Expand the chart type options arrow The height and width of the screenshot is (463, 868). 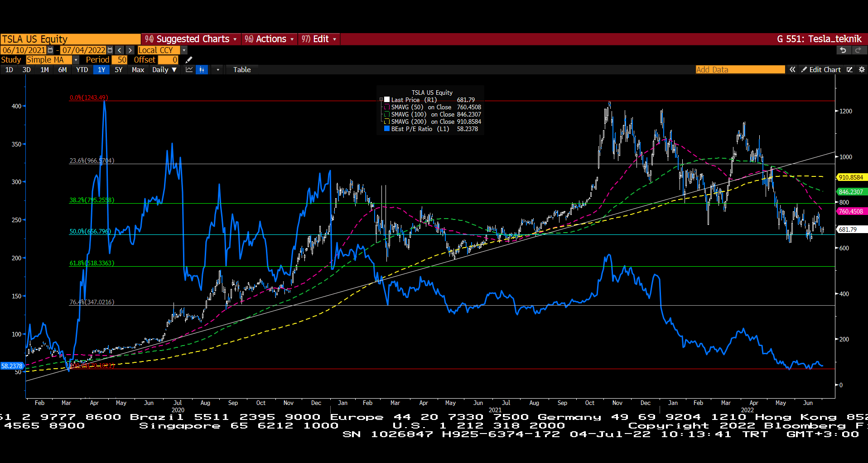(x=218, y=70)
